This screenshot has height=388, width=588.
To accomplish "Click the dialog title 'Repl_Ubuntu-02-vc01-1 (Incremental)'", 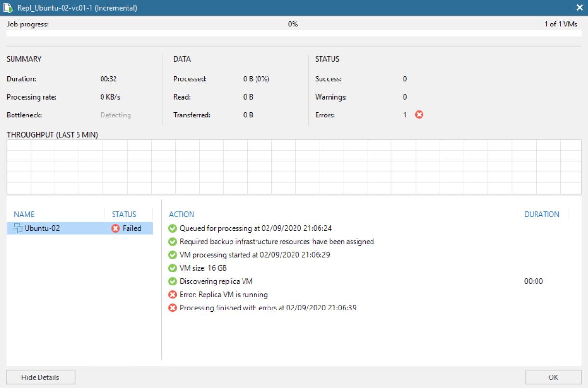I will point(77,8).
